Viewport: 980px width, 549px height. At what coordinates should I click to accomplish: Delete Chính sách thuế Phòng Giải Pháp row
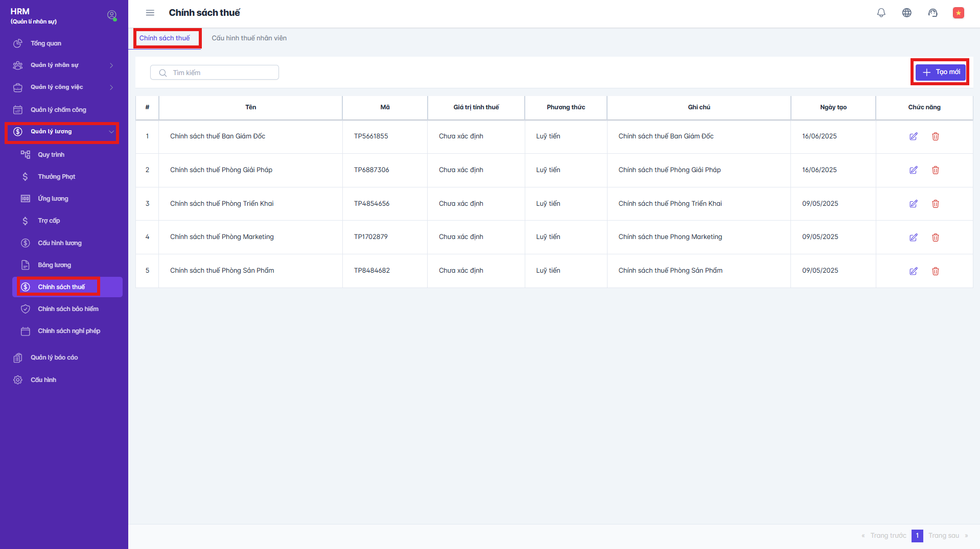click(x=935, y=170)
